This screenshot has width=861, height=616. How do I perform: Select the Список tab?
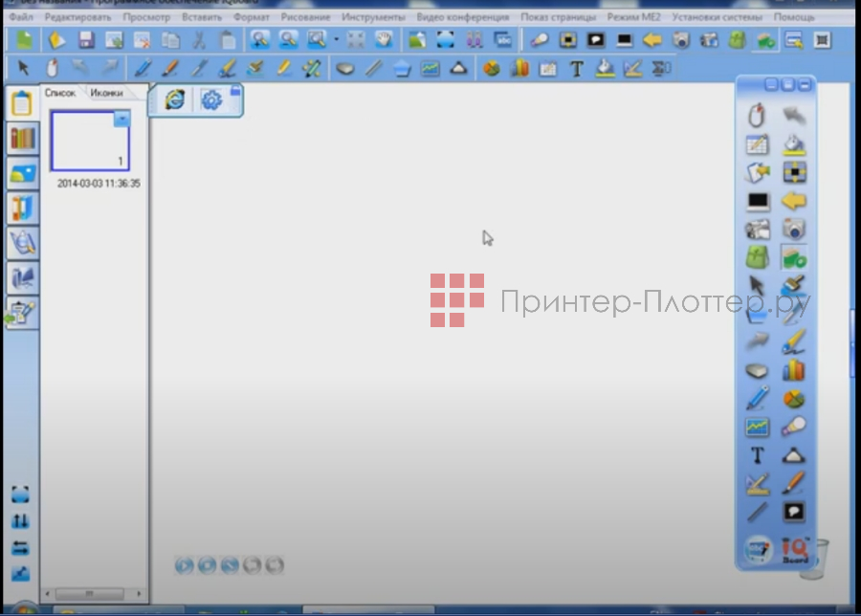coord(60,93)
